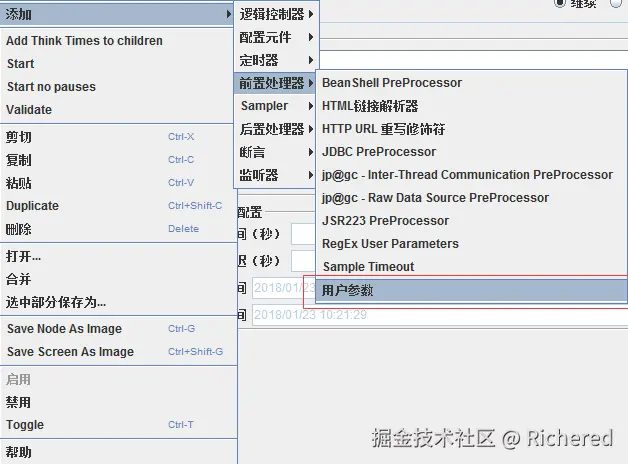Add JDBC PreProcessor
The image size is (628, 464).
click(471, 152)
